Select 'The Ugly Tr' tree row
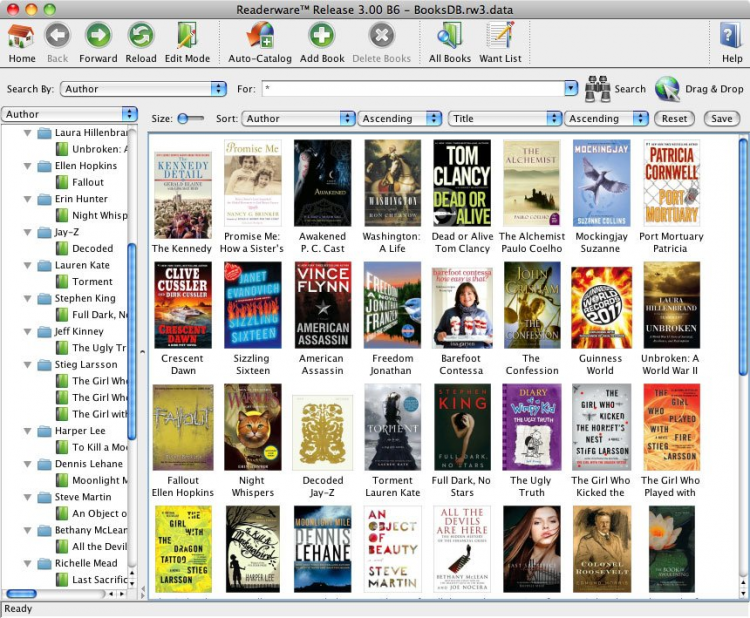 91,348
